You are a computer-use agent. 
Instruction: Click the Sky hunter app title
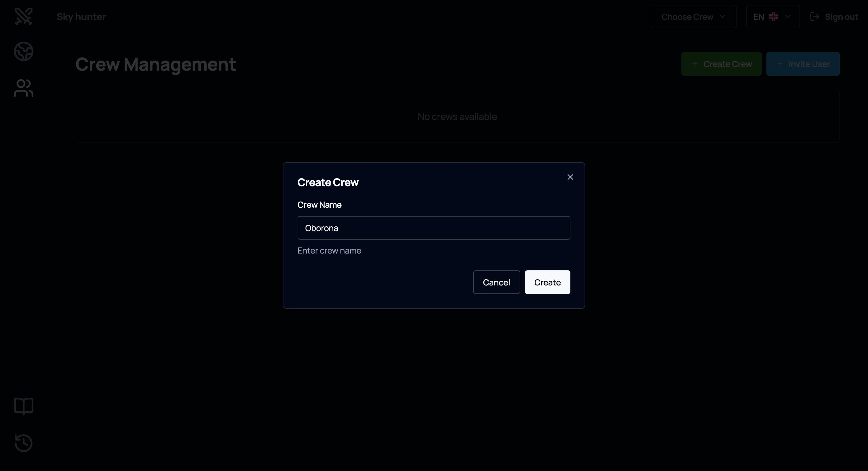[x=81, y=17]
